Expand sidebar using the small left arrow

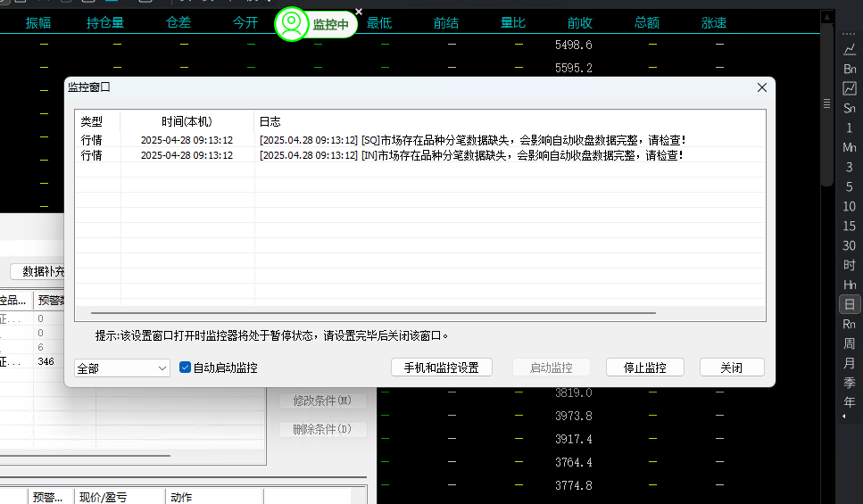point(844,417)
